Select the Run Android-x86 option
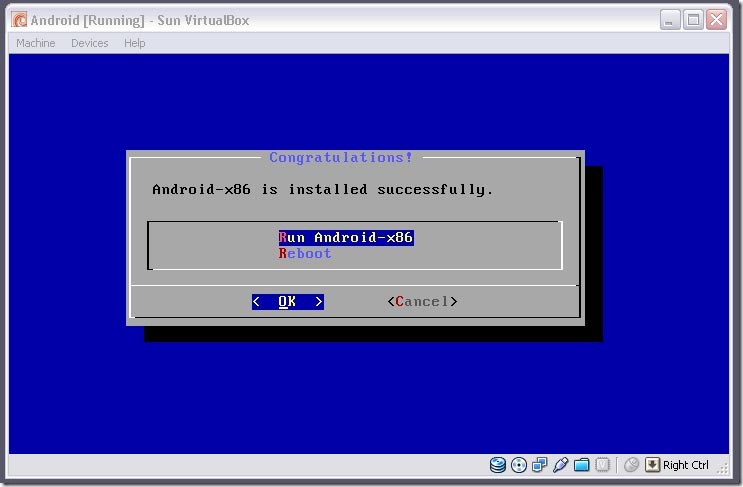Screen dimensions: 743x487 tap(346, 237)
